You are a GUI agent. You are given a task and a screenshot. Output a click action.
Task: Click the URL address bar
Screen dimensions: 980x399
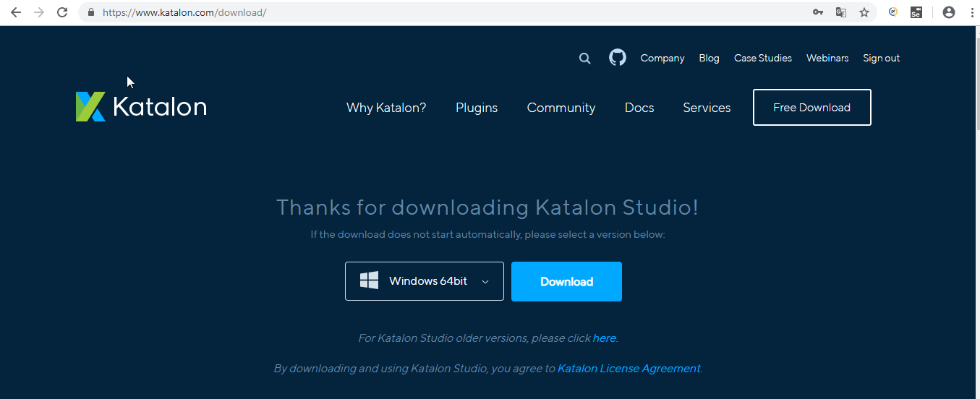tap(434, 12)
